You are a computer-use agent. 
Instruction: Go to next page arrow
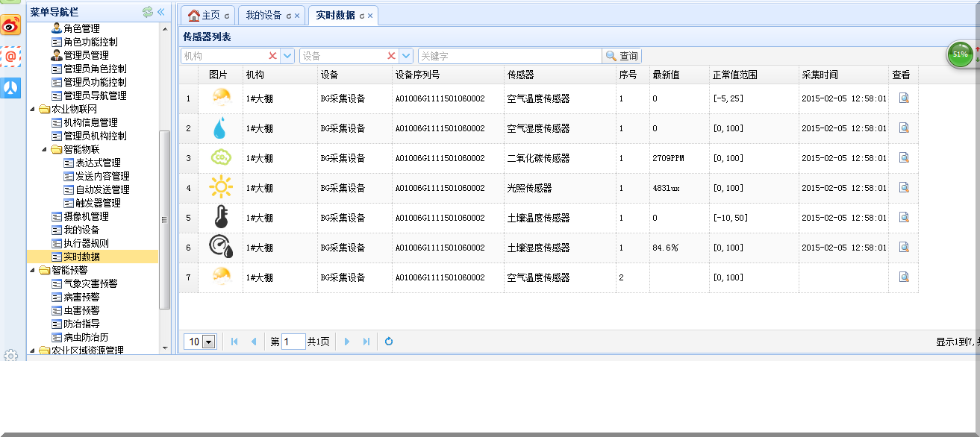[x=347, y=342]
